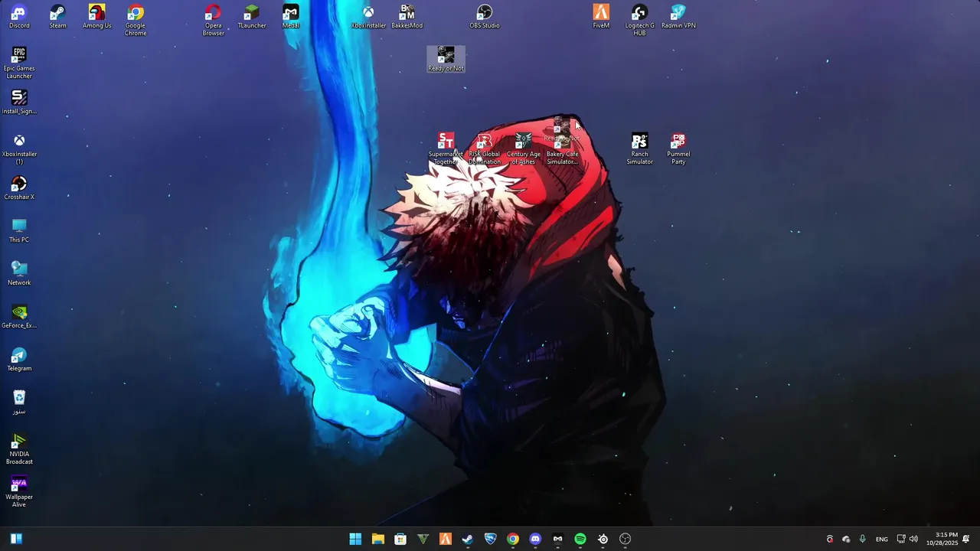Image resolution: width=980 pixels, height=551 pixels.
Task: Open the Windows Start menu
Action: 355,539
